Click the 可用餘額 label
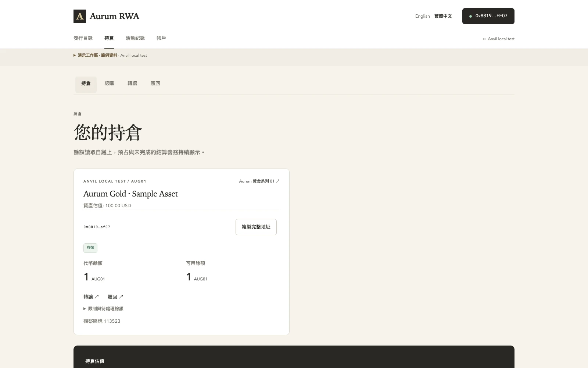Image resolution: width=588 pixels, height=368 pixels. click(x=196, y=263)
